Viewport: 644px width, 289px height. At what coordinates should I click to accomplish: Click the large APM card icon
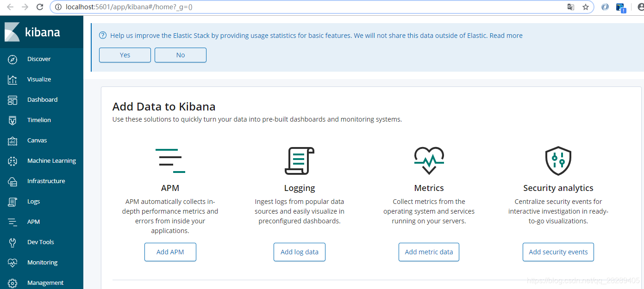click(170, 161)
